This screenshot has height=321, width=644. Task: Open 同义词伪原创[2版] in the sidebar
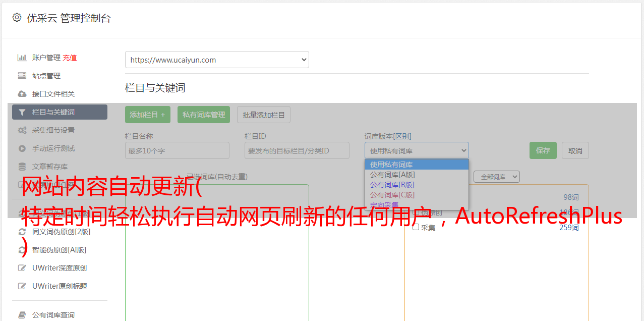pos(62,232)
